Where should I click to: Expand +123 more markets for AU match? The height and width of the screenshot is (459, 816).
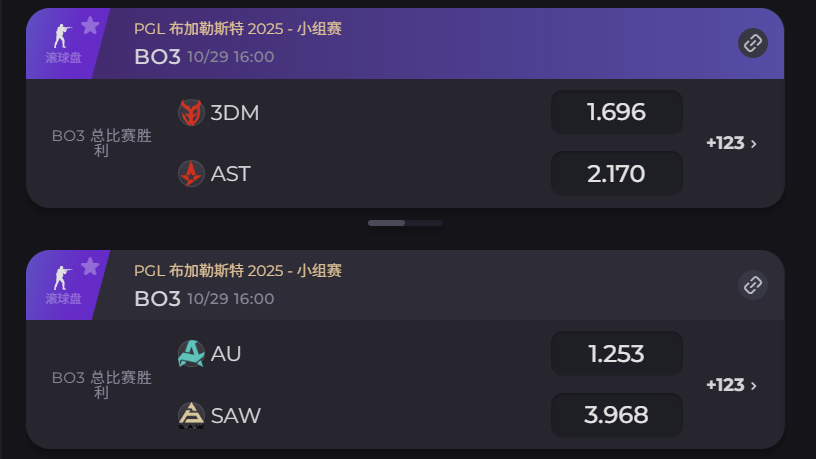[x=731, y=385]
